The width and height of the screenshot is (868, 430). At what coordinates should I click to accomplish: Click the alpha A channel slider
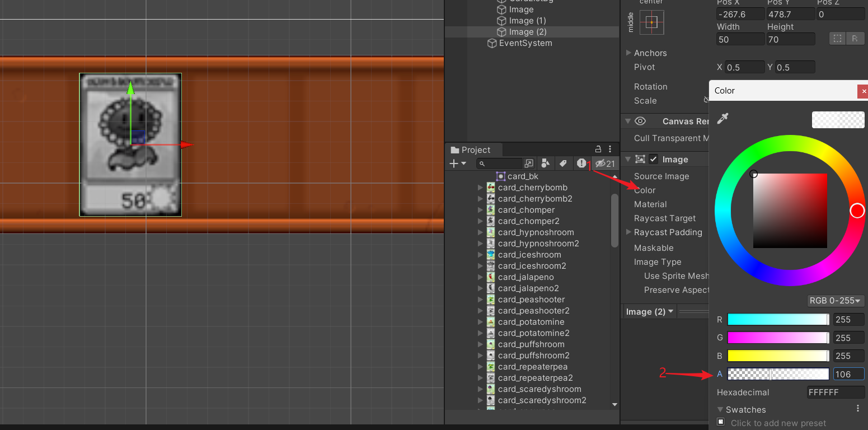pos(778,374)
